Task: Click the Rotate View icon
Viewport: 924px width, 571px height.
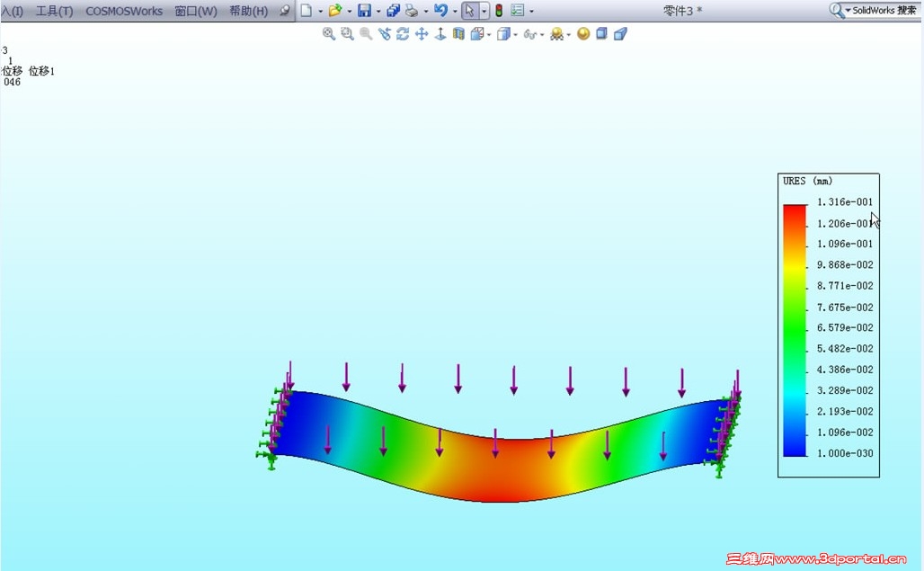Action: 403,33
